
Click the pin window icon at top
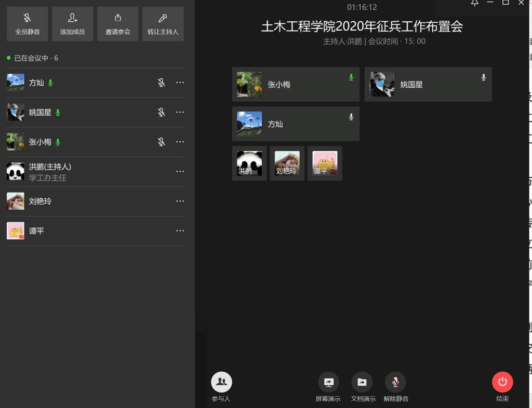[x=474, y=3]
